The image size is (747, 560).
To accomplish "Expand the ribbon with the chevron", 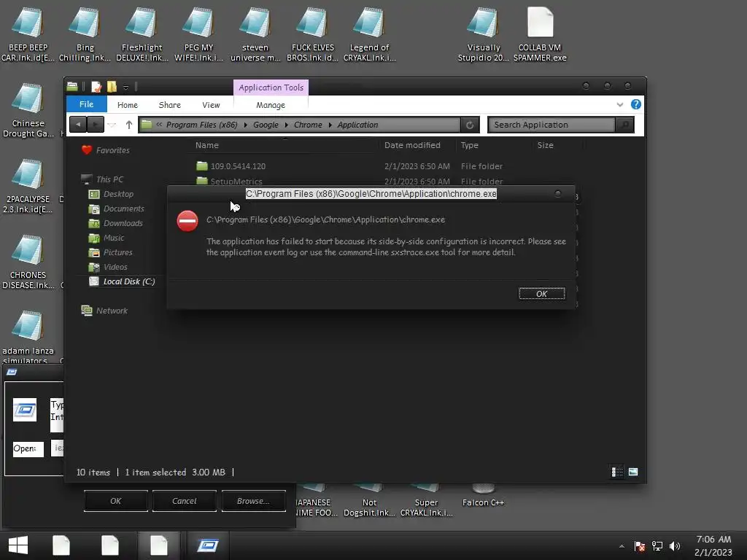I will point(620,104).
